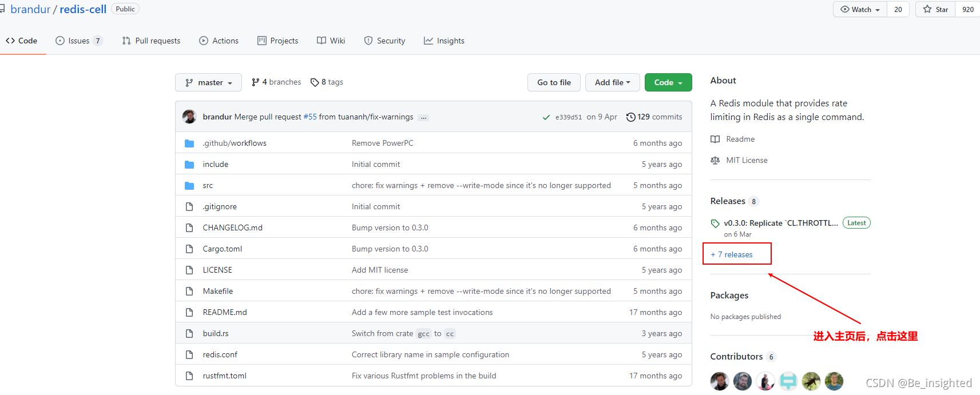Click the build.rs file icon

click(x=189, y=334)
